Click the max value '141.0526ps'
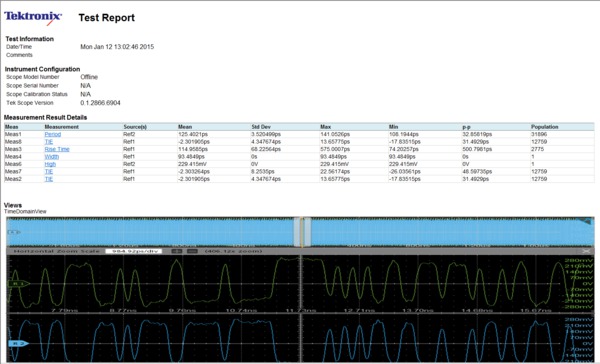Screen dimensions: 600x364 [335, 134]
